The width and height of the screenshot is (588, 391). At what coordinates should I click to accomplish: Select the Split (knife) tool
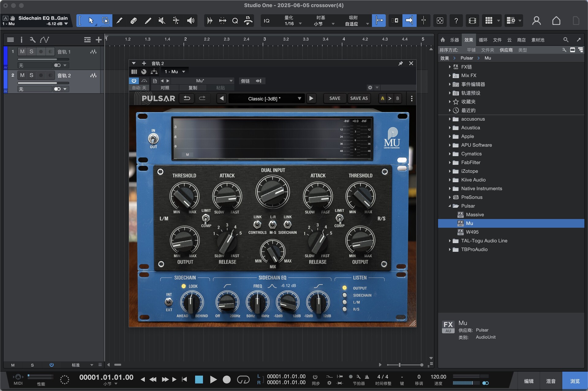point(119,20)
